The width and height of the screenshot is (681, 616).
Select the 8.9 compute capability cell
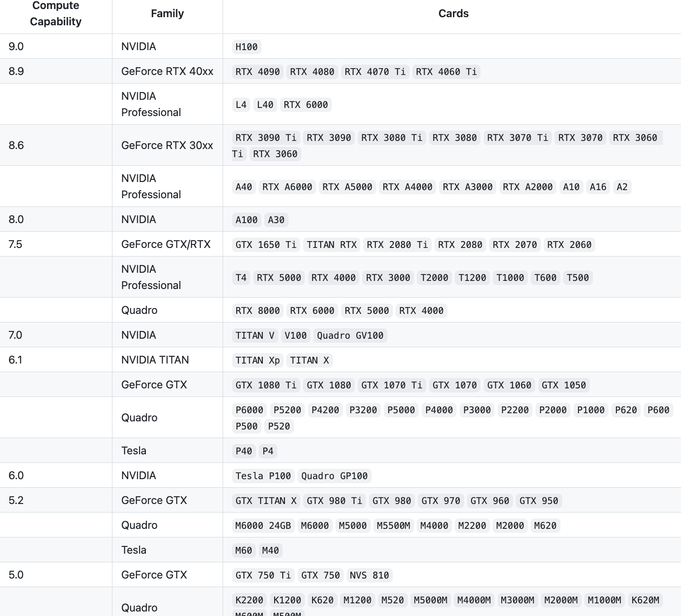coord(56,71)
